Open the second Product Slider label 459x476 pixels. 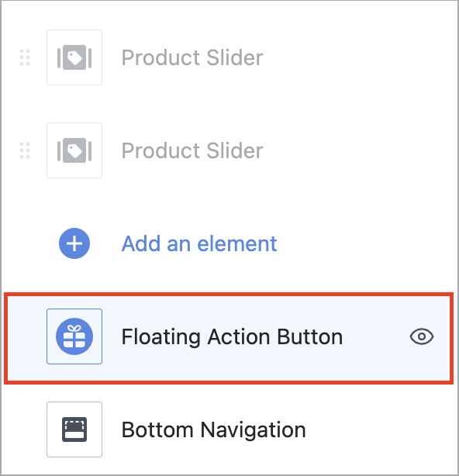[x=192, y=150]
